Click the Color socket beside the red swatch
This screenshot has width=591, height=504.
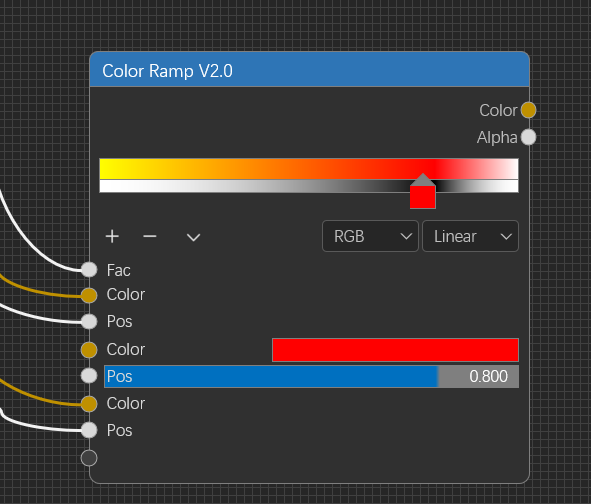[89, 350]
